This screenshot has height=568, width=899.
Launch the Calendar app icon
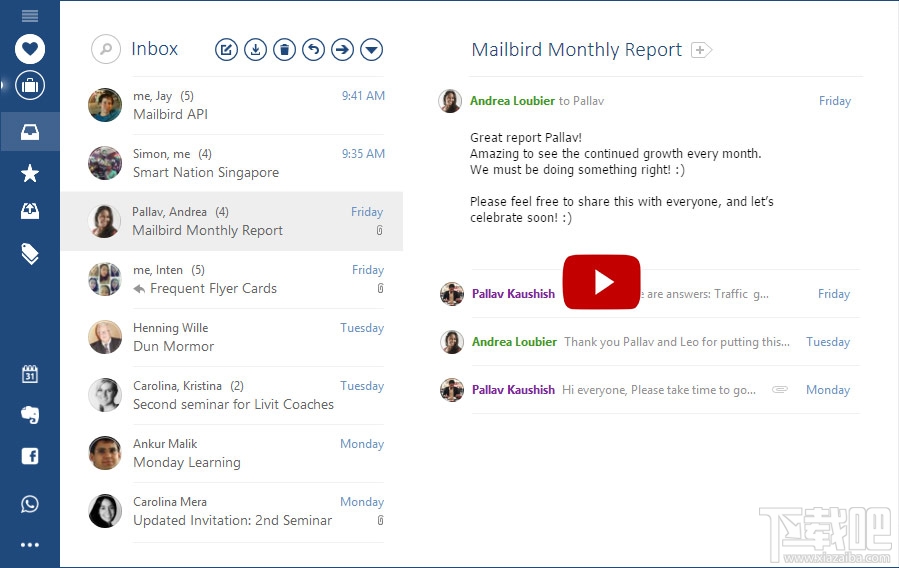point(30,374)
